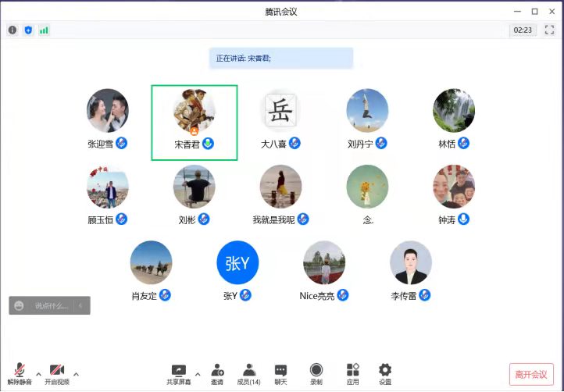Collapse the chat input bar arrow
564x392 pixels.
(80, 305)
